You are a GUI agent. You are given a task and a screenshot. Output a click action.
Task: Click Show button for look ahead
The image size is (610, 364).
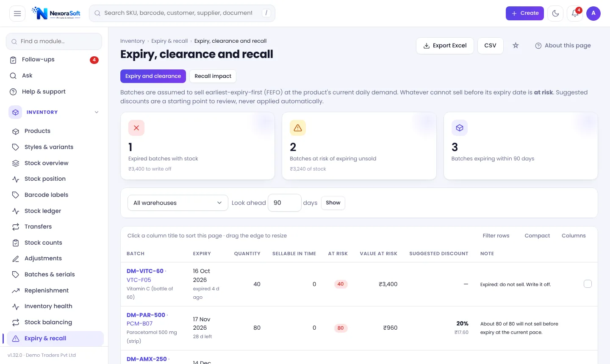coord(333,203)
